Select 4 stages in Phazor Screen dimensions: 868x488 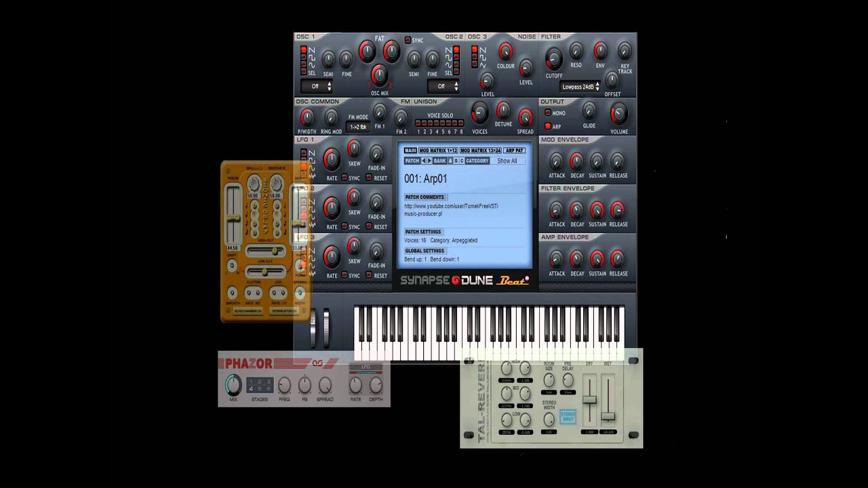tap(251, 388)
